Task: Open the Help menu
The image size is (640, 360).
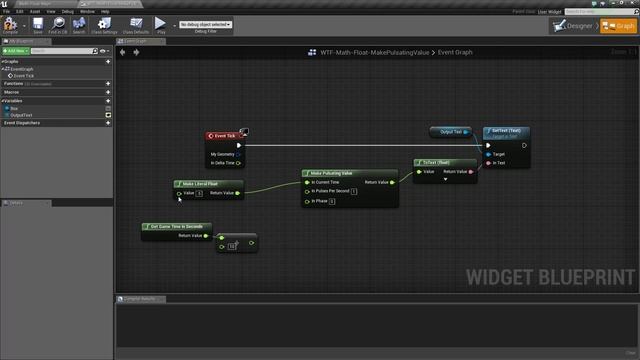Action: click(105, 11)
